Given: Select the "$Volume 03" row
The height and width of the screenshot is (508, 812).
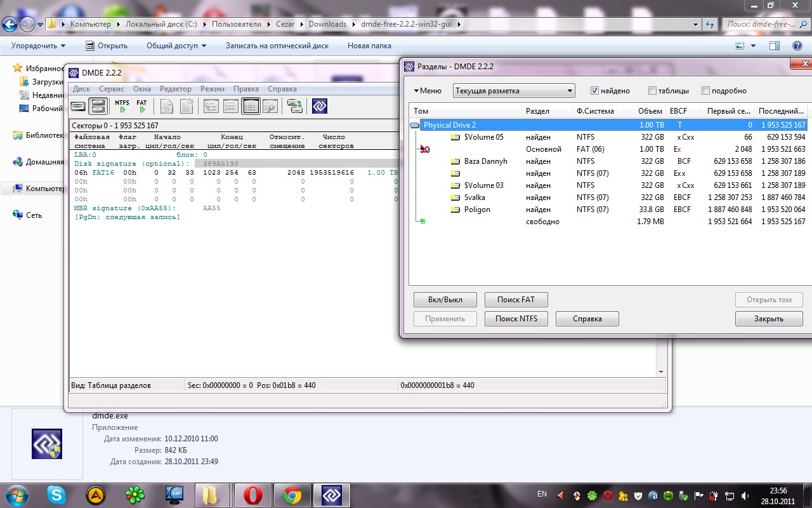Looking at the screenshot, I should 609,185.
